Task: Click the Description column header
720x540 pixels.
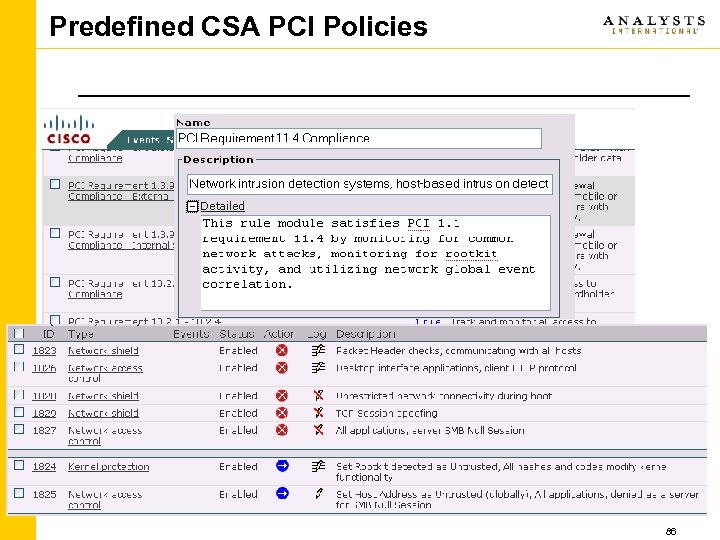Action: coord(366,334)
